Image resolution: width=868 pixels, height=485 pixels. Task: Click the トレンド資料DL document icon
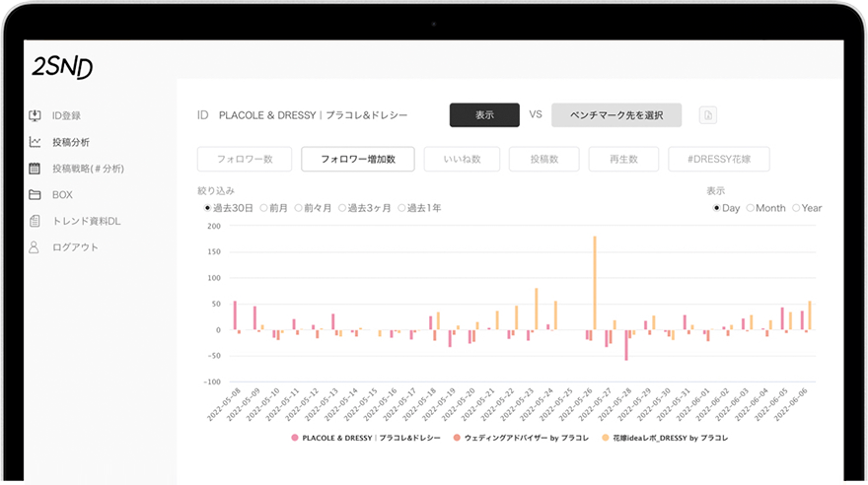[x=35, y=221]
